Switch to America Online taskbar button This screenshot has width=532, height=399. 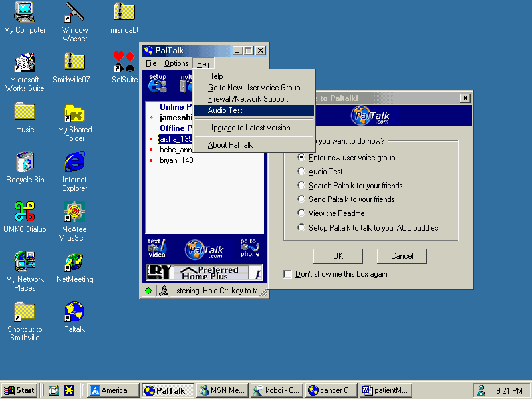point(114,390)
